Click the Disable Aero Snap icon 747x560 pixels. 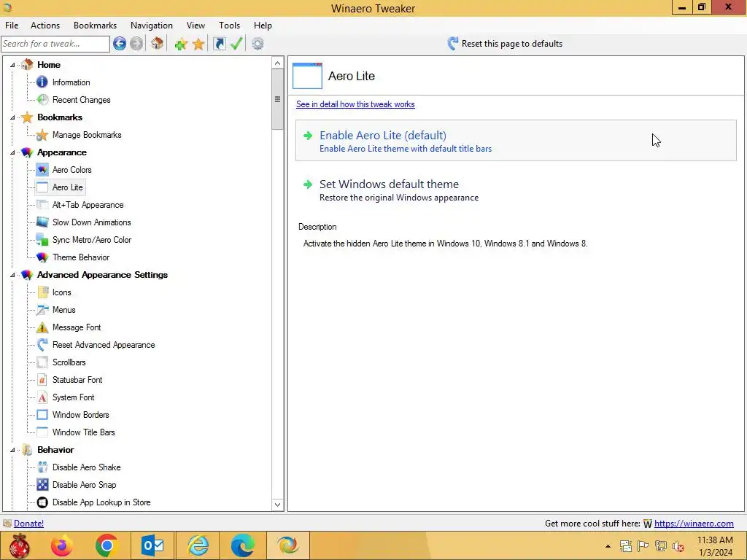[x=42, y=484]
